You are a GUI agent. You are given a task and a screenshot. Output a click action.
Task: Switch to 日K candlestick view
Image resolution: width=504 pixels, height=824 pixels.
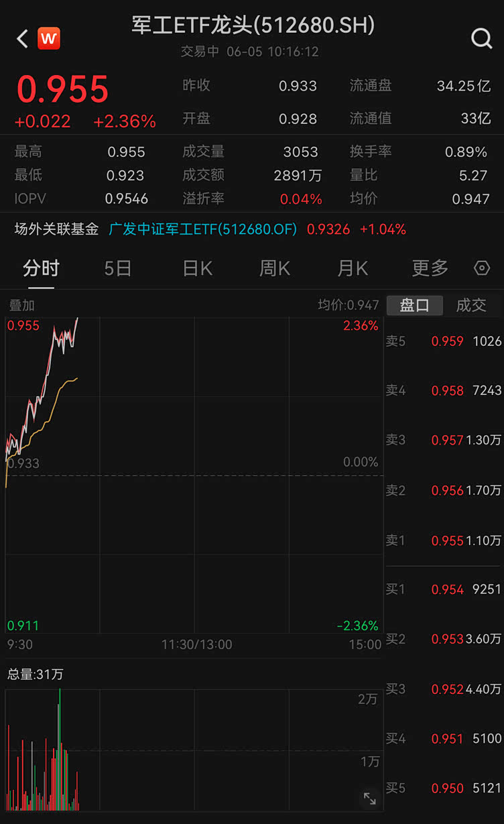pos(196,268)
